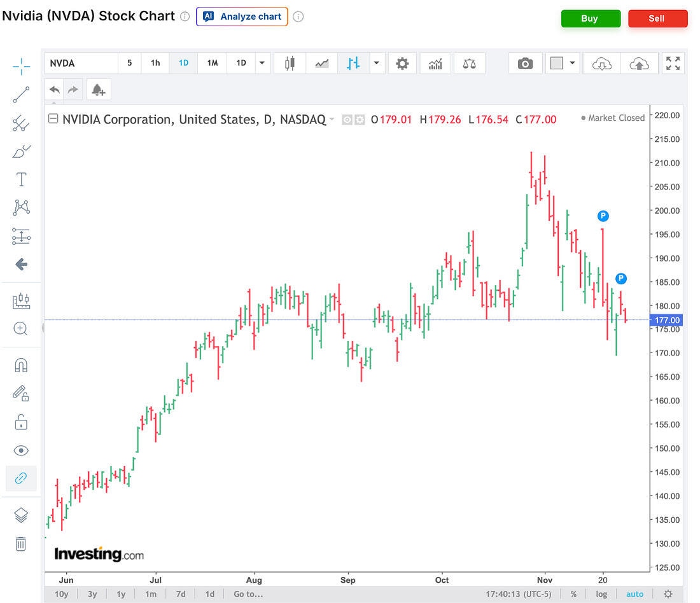The image size is (700, 603).
Task: Click the load chart cloud download icon
Action: (x=601, y=64)
